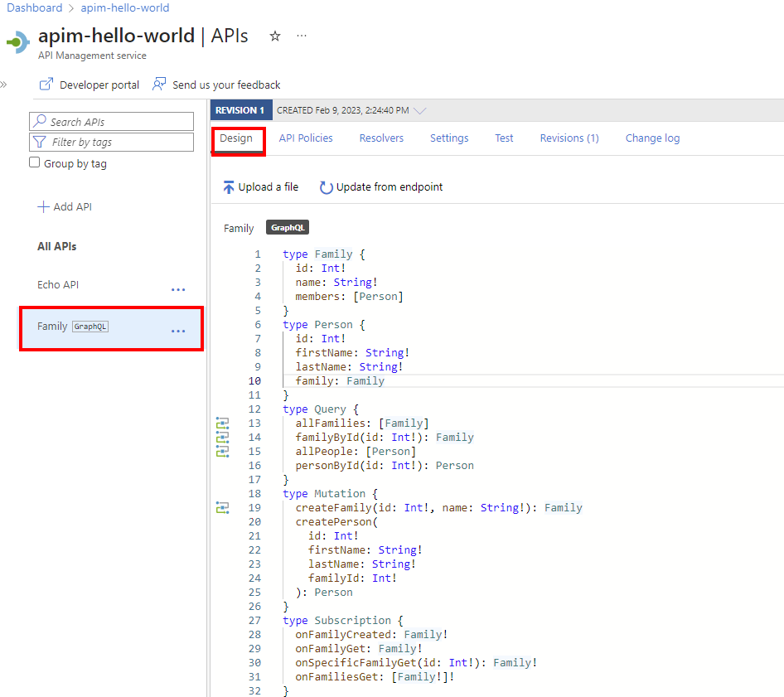This screenshot has height=697, width=784.
Task: Click the resolver icon beside the createFamily mutation
Action: click(x=222, y=507)
